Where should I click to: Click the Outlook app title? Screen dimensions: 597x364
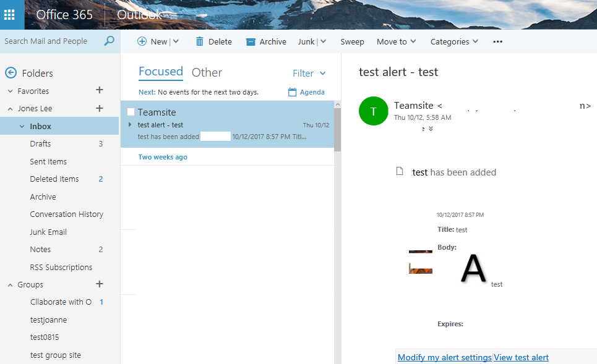[139, 15]
